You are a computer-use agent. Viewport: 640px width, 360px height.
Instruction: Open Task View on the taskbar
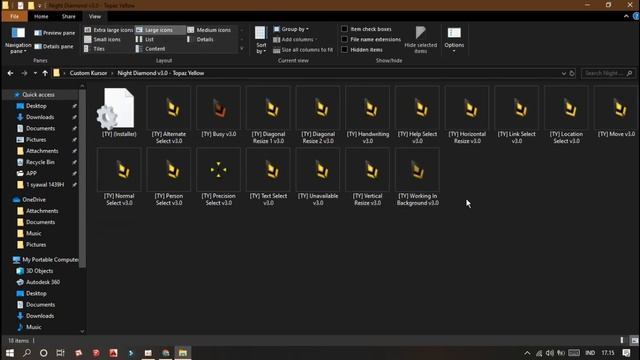click(60, 353)
